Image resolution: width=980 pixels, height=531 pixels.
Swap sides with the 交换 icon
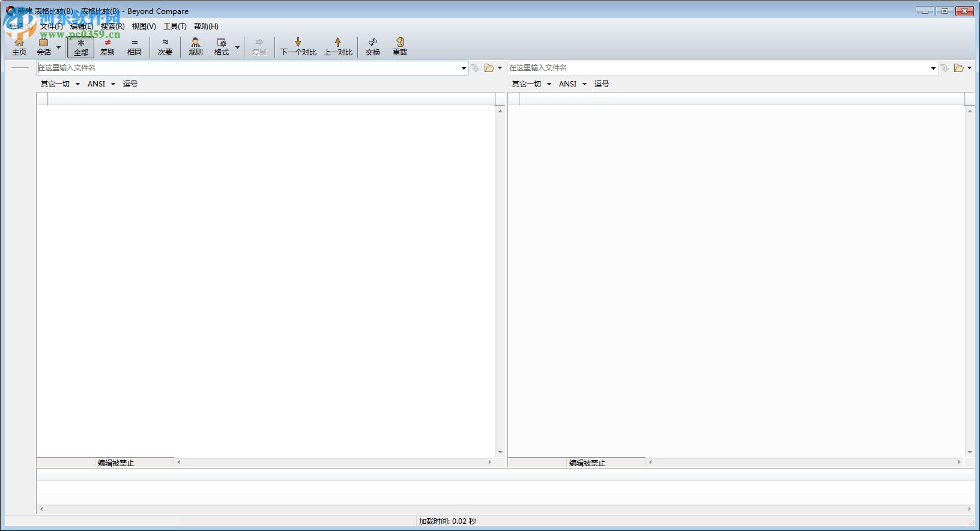pos(373,47)
